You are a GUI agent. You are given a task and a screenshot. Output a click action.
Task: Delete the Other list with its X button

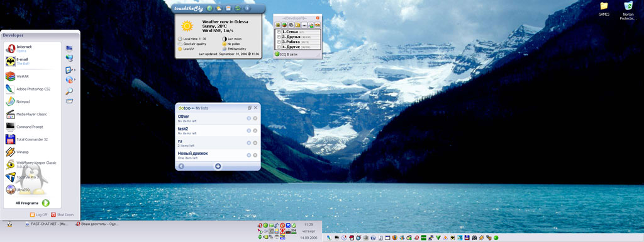[255, 118]
